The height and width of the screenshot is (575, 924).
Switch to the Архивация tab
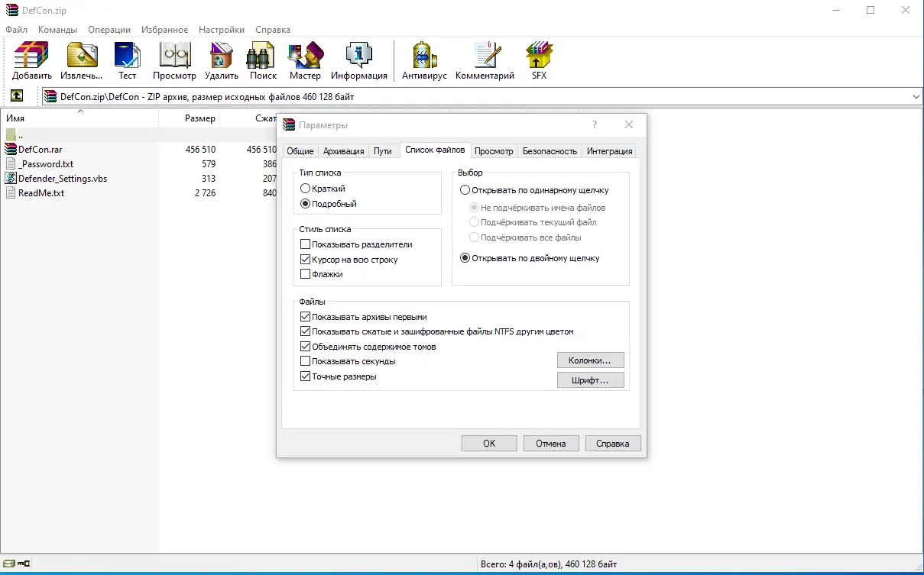tap(343, 151)
